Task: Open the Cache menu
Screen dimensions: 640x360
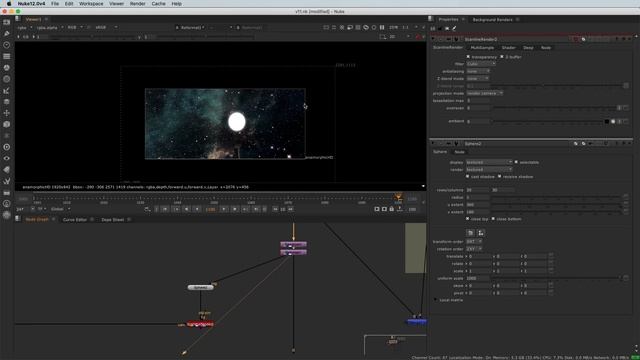Action: (158, 4)
